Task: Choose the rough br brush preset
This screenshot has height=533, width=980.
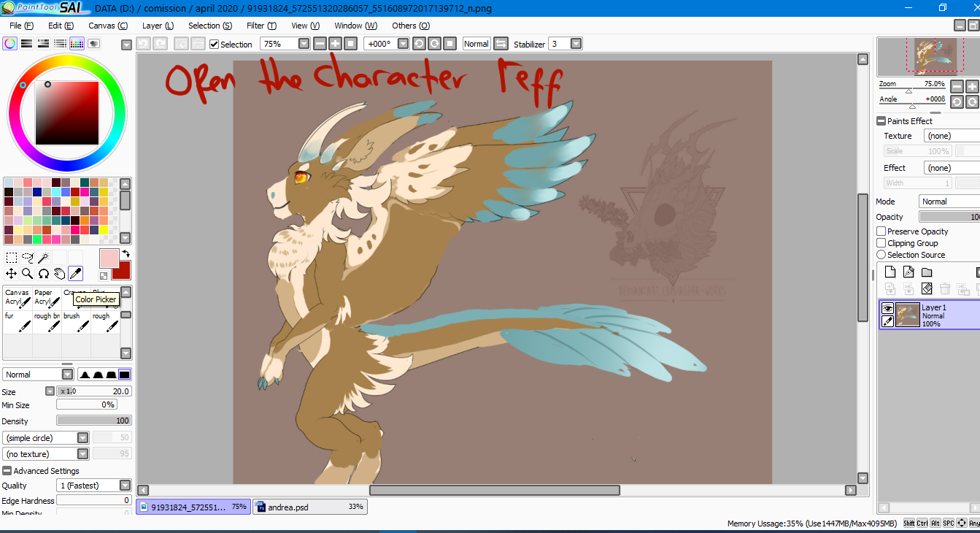Action: point(47,321)
